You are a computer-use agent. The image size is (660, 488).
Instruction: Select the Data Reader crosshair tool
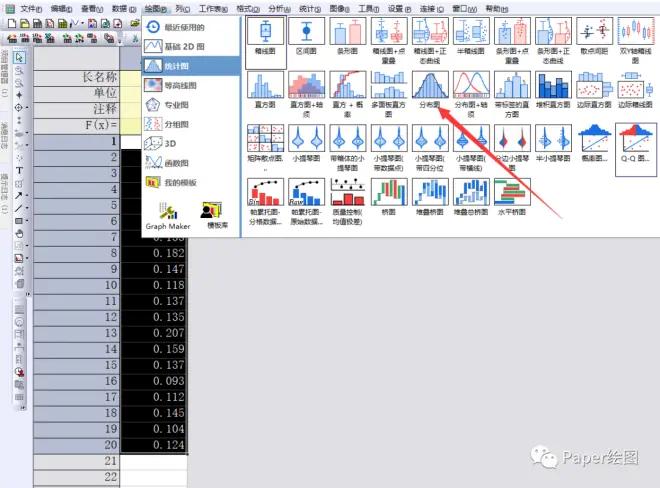[x=19, y=108]
